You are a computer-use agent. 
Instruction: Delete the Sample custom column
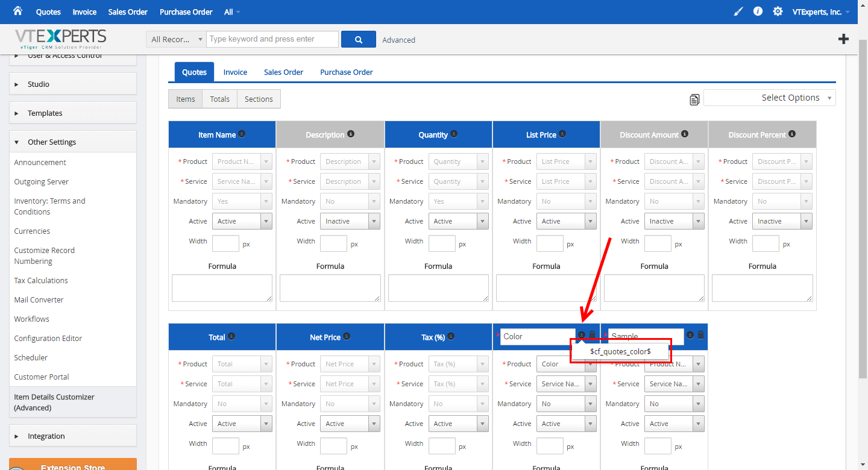[700, 335]
